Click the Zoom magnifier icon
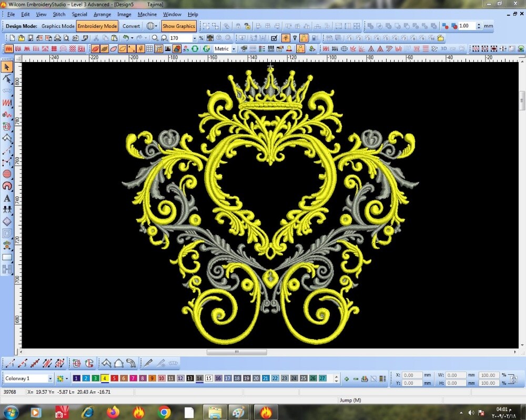This screenshot has height=420, width=526. click(x=155, y=38)
